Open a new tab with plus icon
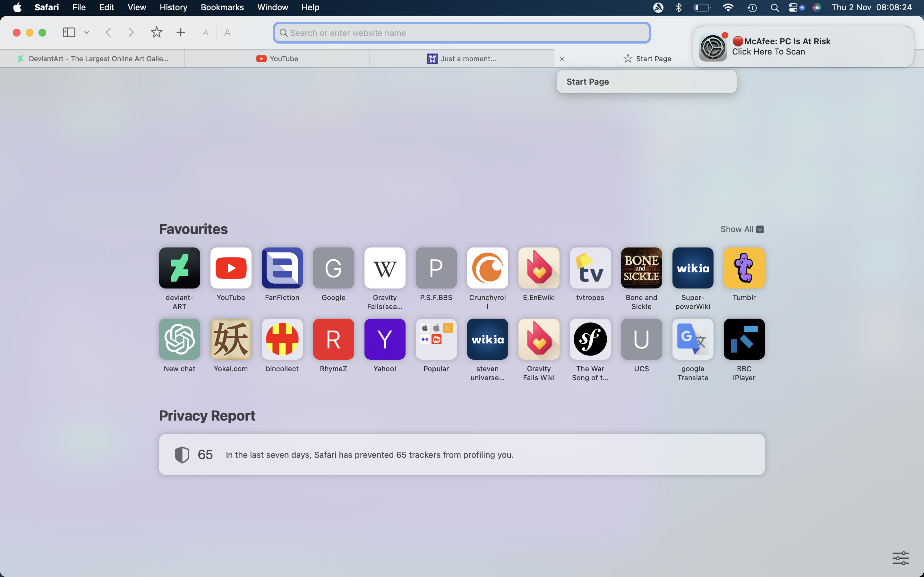Image resolution: width=924 pixels, height=577 pixels. (x=181, y=32)
